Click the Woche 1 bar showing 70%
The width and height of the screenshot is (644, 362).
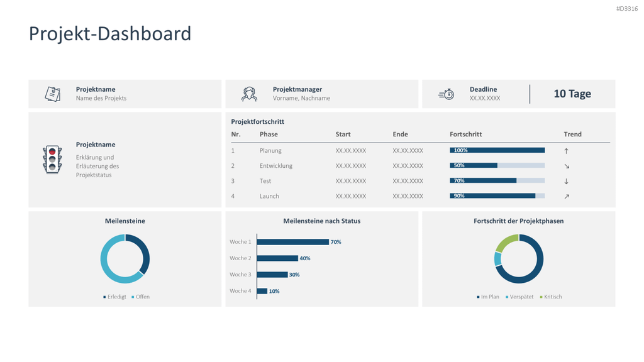pos(293,242)
